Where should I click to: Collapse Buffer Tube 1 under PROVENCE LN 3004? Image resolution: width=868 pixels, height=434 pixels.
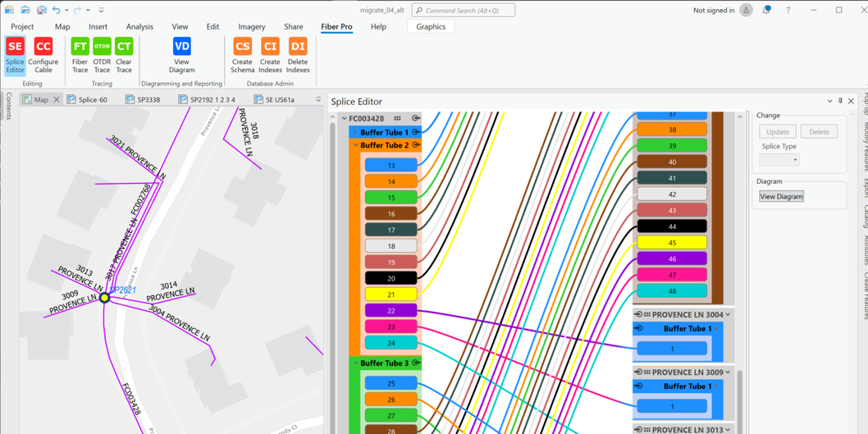[716, 328]
